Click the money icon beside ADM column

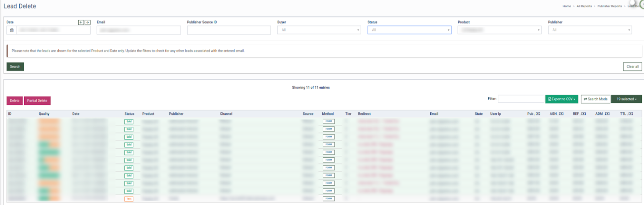coord(607,114)
